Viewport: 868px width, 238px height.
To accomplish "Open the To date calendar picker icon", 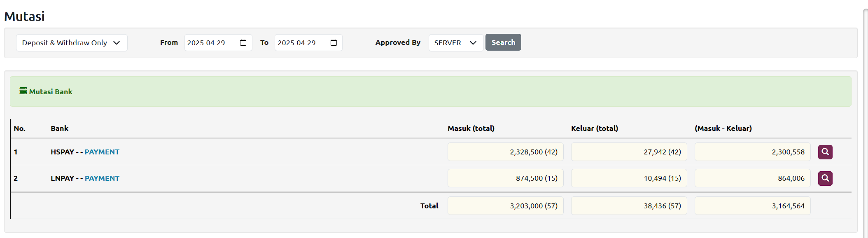I will (x=334, y=43).
